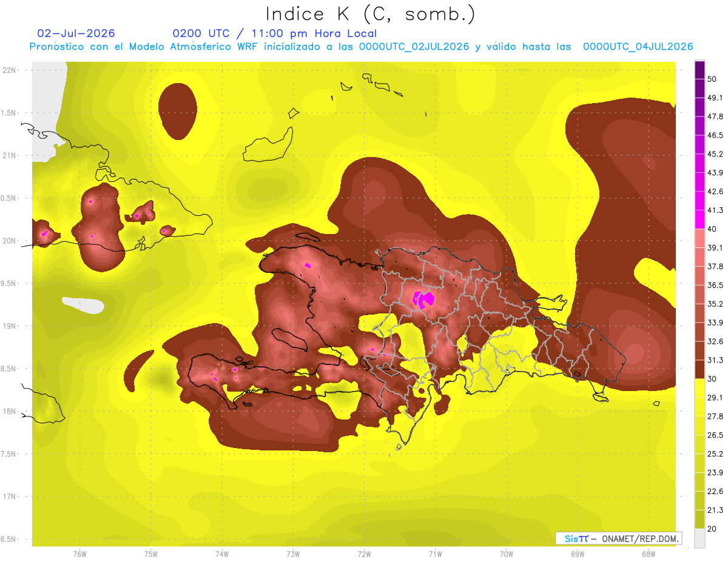Viewport: 728px width, 562px height.
Task: Select the legend value "46.5"
Action: 715,135
